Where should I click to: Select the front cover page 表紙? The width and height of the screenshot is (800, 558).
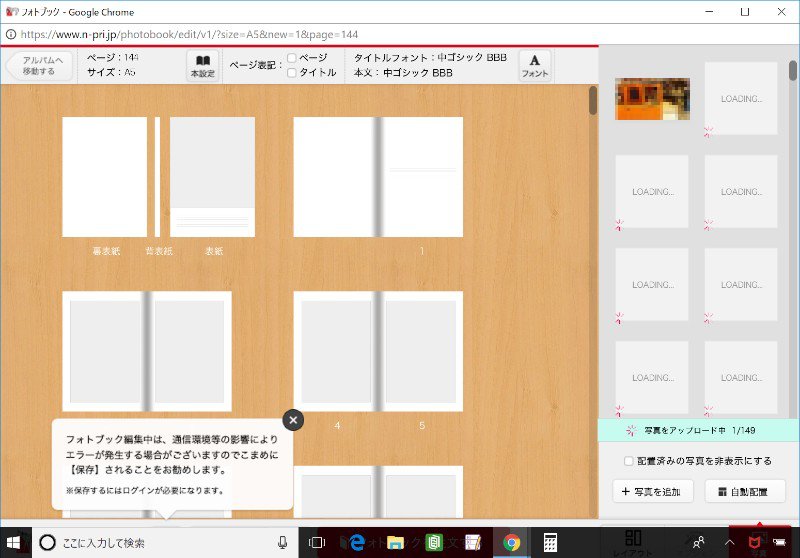pos(212,176)
